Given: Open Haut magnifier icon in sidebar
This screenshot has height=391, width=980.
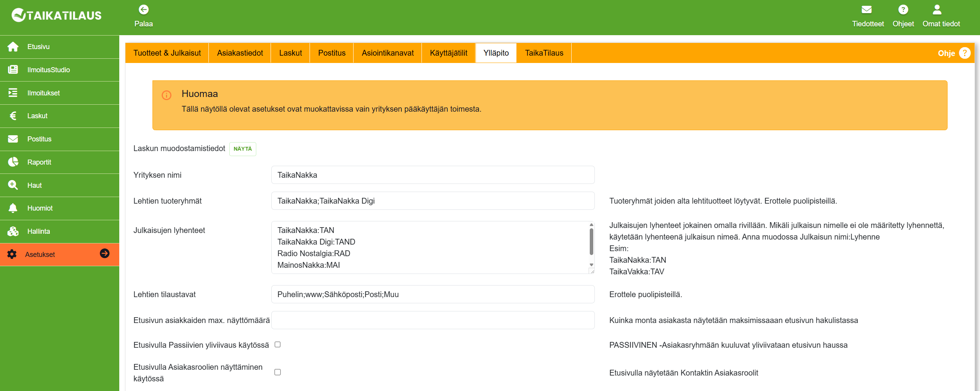Looking at the screenshot, I should 13,185.
